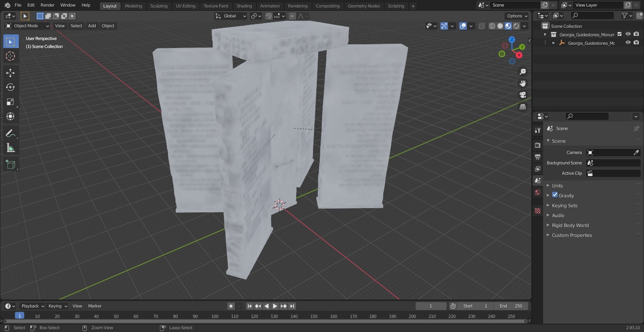Exclude Georgia_Guidestones collection via checkbox

pyautogui.click(x=619, y=34)
